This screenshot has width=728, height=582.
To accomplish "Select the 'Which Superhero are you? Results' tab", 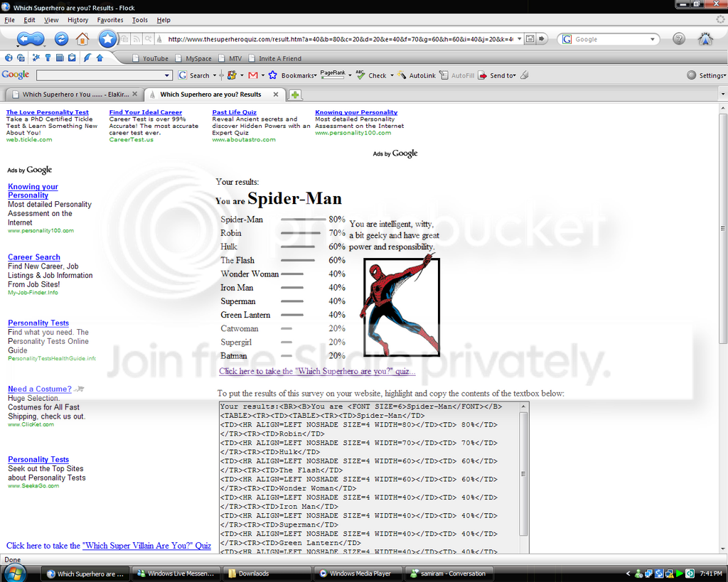I will [213, 95].
